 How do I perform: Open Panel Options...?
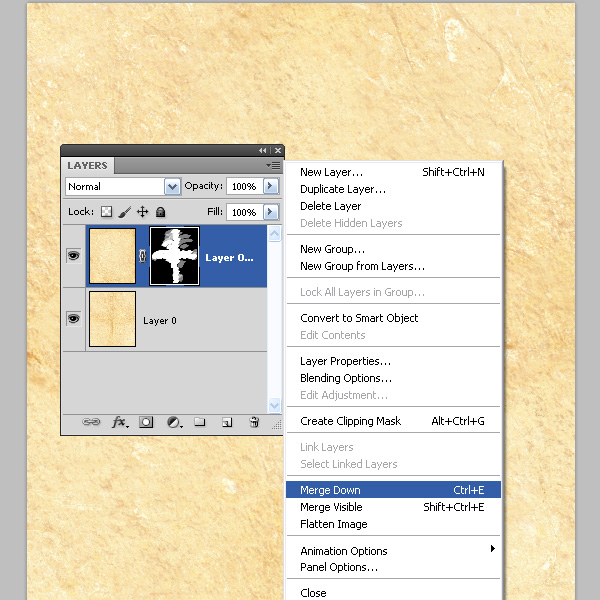pos(393,567)
